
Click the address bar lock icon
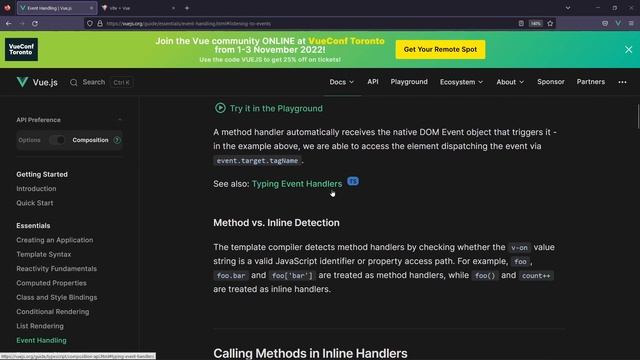point(100,24)
